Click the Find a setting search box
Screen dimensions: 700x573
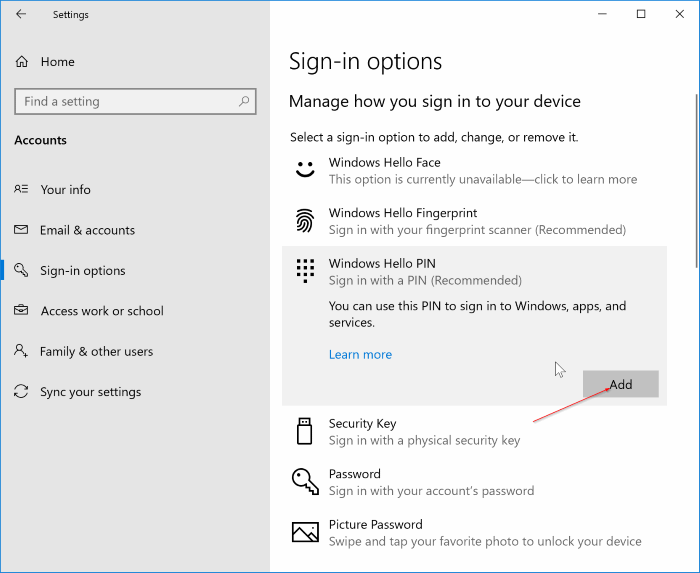tap(135, 101)
